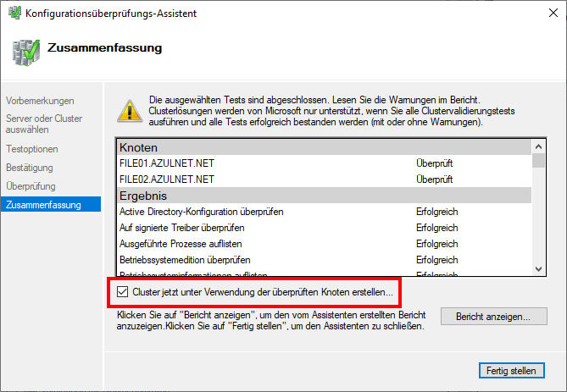Go to the Bestätigung wizard step
Viewport: 567px width, 392px height.
point(29,168)
